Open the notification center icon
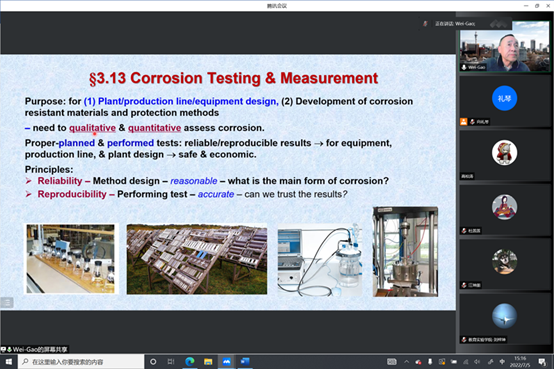The image size is (554, 369). [x=542, y=362]
